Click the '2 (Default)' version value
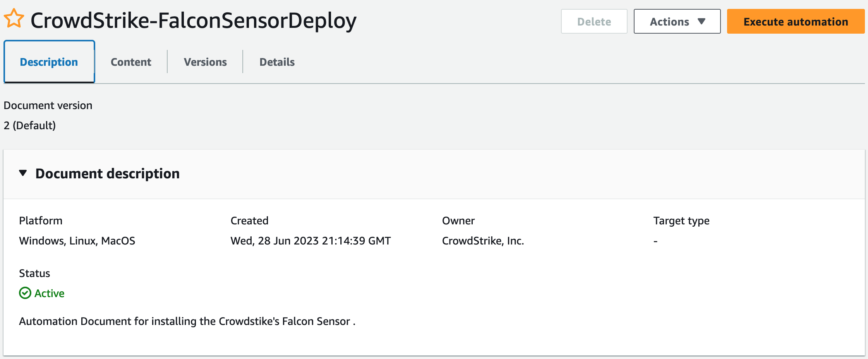Viewport: 868px width, 359px height. click(30, 125)
